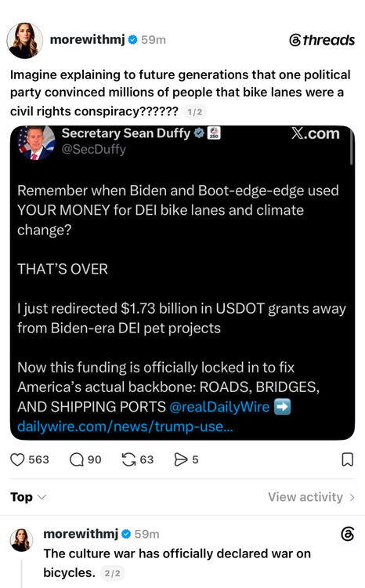Open Sean Duffy's avatar in embedded tweet
The width and height of the screenshot is (365, 588).
point(36,143)
